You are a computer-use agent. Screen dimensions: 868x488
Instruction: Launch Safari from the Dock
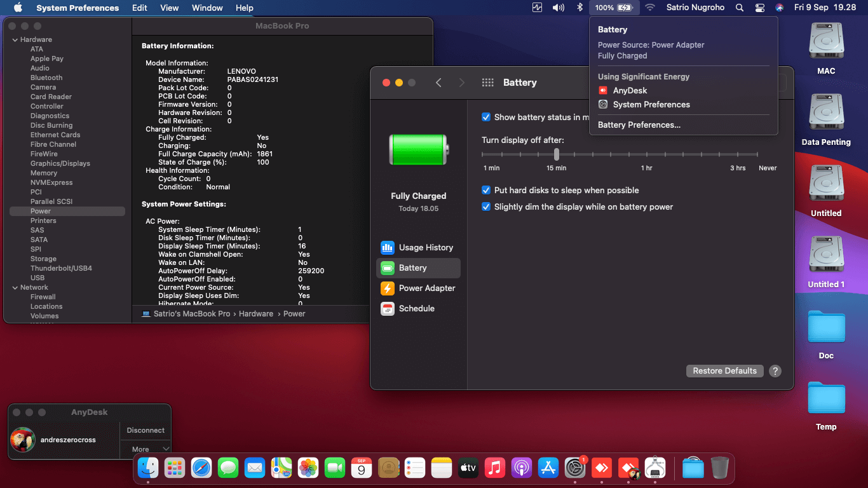tap(201, 468)
